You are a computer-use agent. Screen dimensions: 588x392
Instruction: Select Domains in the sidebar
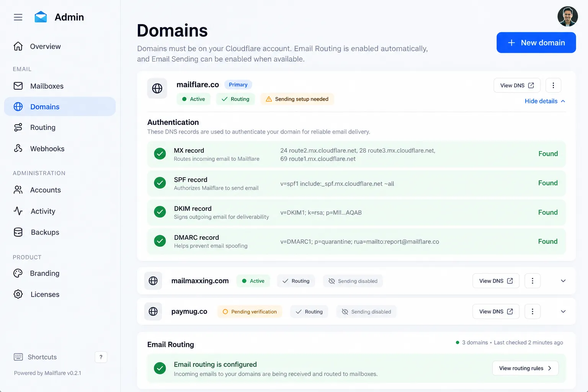point(60,106)
